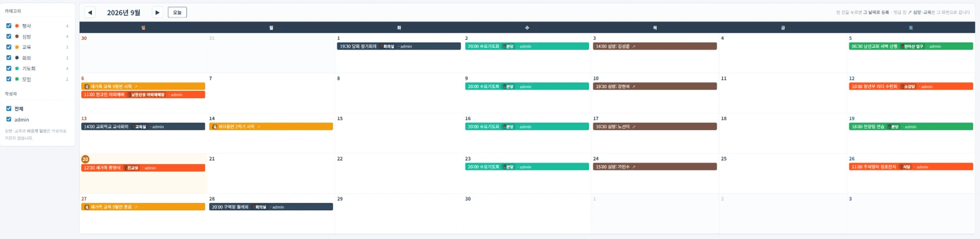Toggle the 회의 category checkbox
This screenshot has height=239, width=980.
coord(9,58)
